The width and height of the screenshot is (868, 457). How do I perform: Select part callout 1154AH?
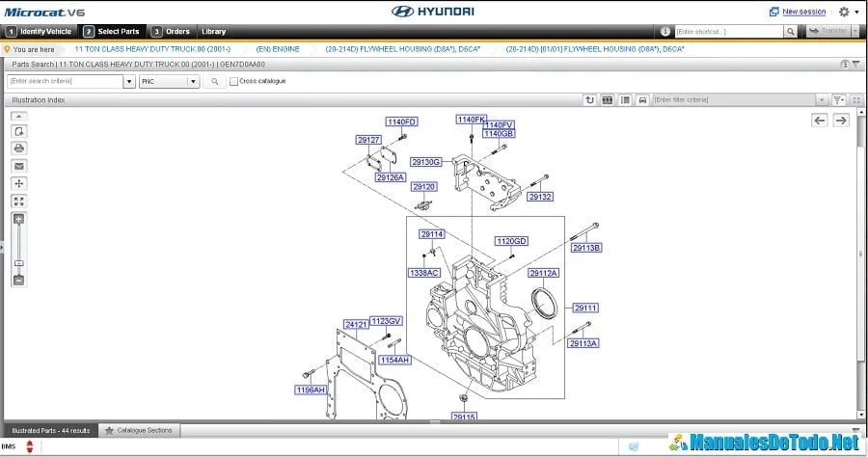pyautogui.click(x=394, y=361)
